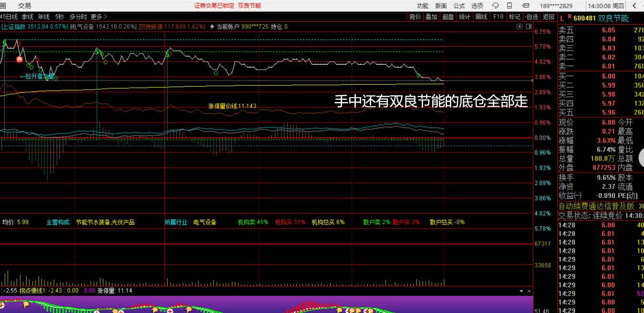
Task: Click the 当前帐户 990***725 account text
Action: click(242, 27)
